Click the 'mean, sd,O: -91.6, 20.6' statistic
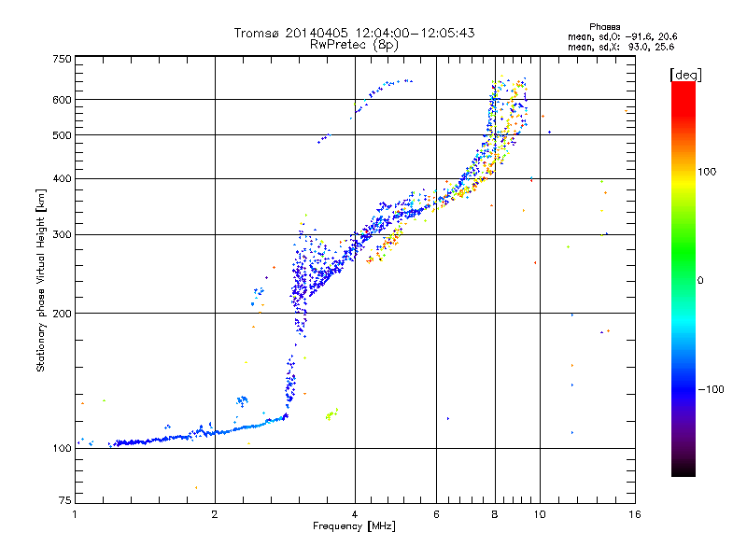This screenshot has width=747, height=560. coord(622,36)
